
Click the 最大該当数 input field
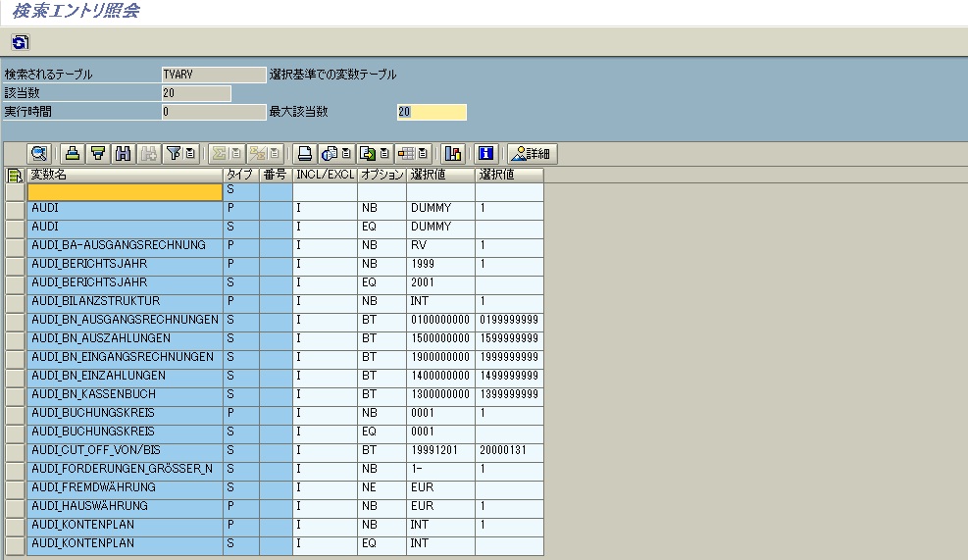coord(432,112)
